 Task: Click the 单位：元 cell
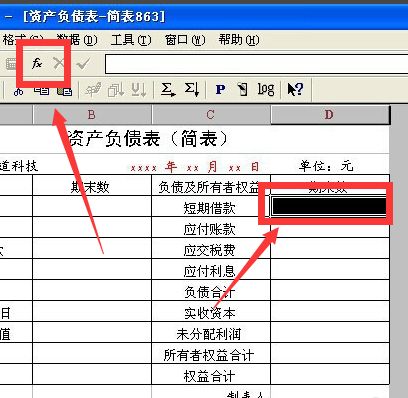pyautogui.click(x=326, y=166)
